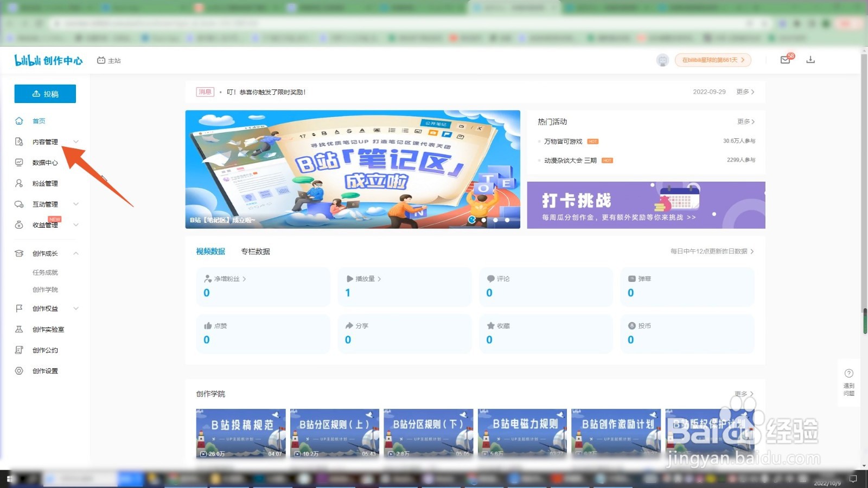Open 创作学院 submenu item in sidebar
This screenshot has height=488, width=868.
point(45,290)
